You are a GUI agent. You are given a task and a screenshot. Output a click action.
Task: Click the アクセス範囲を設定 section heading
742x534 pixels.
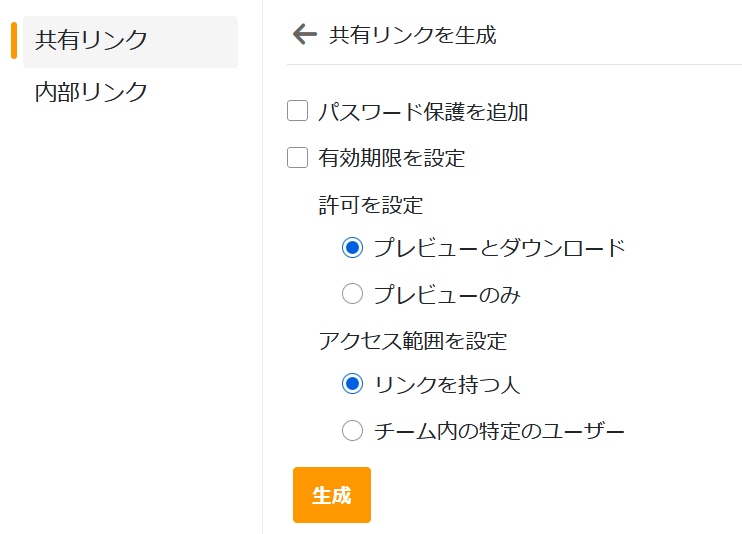[413, 341]
